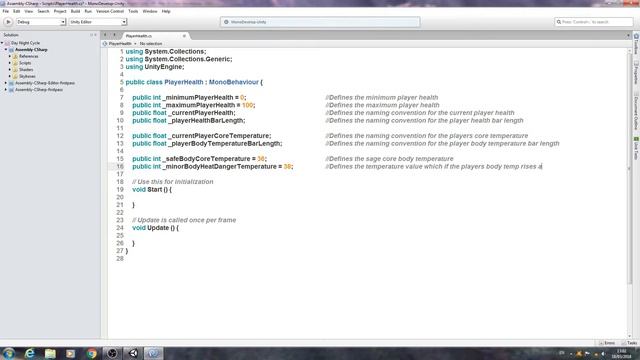
Task: Collapse the Assembly-CSharp project node
Action: [6, 50]
